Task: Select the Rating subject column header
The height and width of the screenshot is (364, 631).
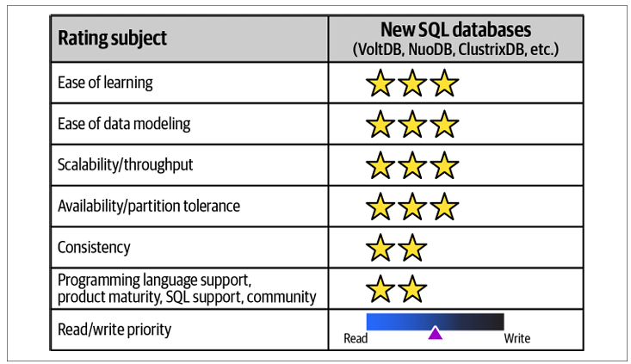Action: [x=113, y=39]
